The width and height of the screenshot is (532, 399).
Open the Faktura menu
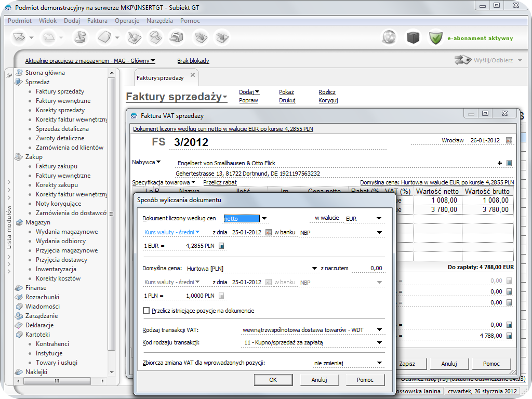tap(97, 21)
